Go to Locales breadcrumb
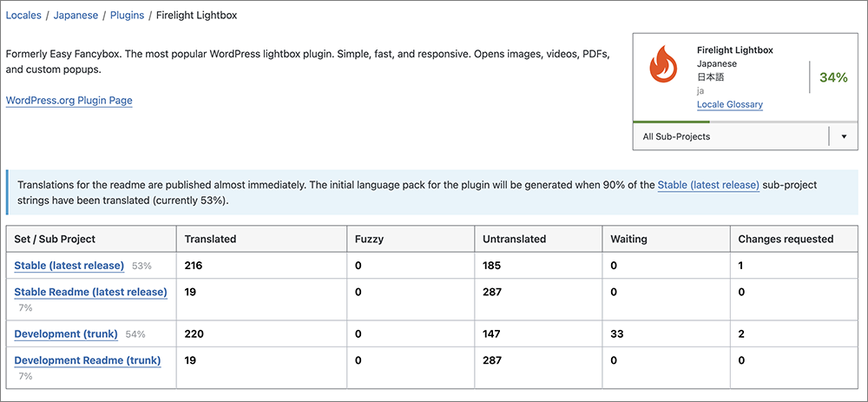Image resolution: width=868 pixels, height=402 pixels. pyautogui.click(x=23, y=16)
